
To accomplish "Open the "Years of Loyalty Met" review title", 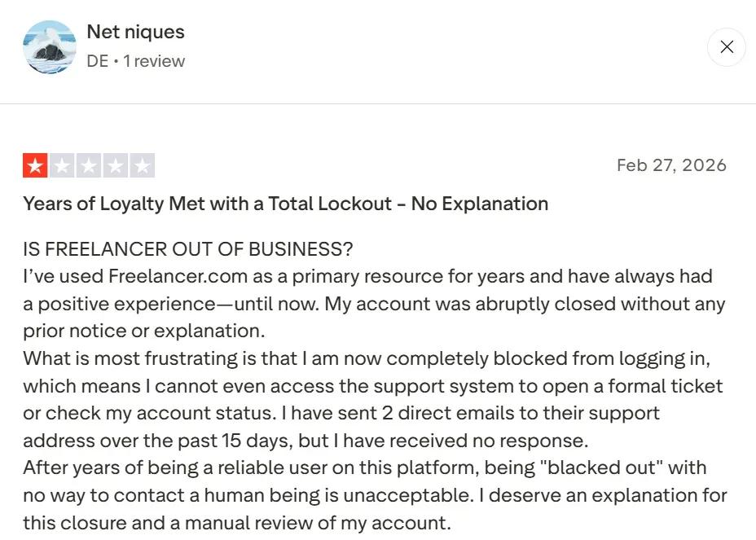I will pos(285,204).
